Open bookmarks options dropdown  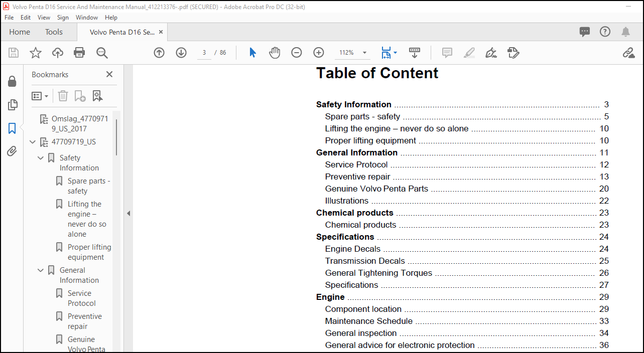click(x=40, y=96)
